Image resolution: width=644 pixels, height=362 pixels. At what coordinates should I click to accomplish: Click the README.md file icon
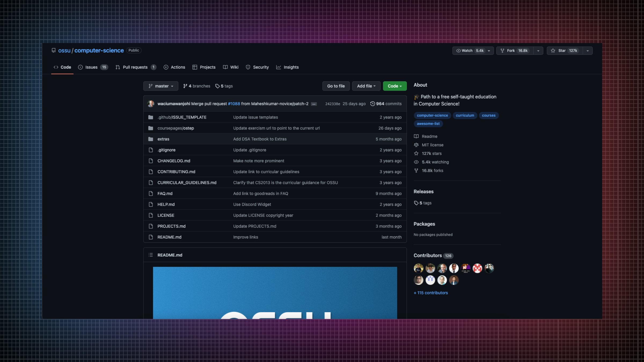pyautogui.click(x=151, y=237)
